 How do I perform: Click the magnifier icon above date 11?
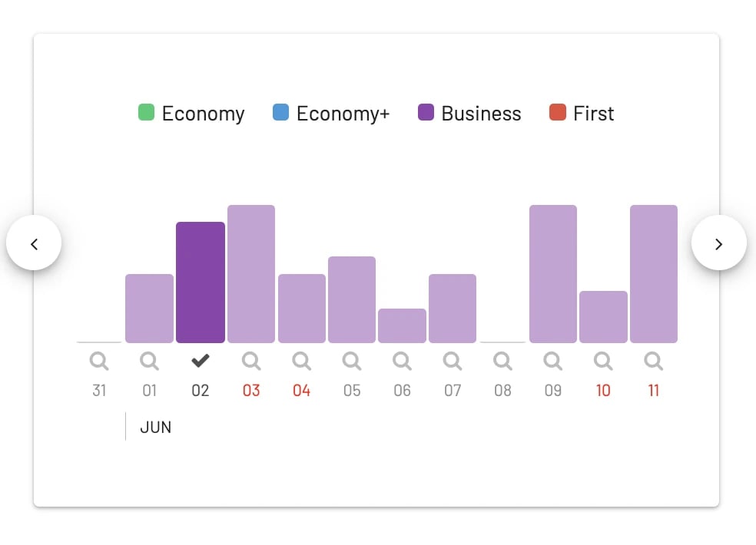click(653, 361)
